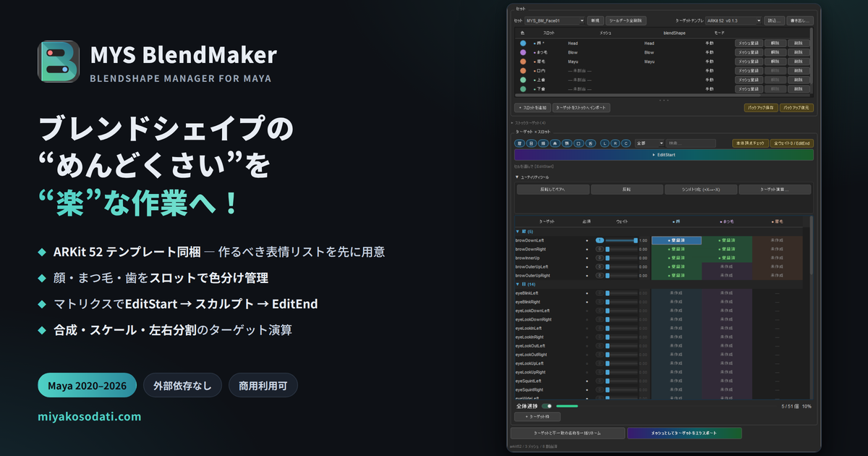The height and width of the screenshot is (456, 868).
Task: Click the Maya 2020–2026 badge
Action: pos(88,386)
